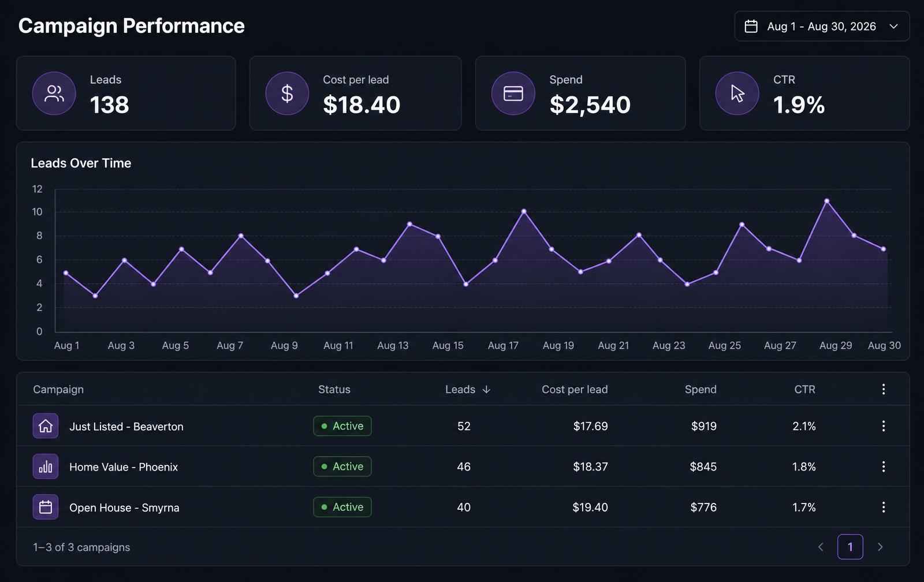Click the Aug 15 x-axis label
The image size is (924, 582).
[448, 345]
